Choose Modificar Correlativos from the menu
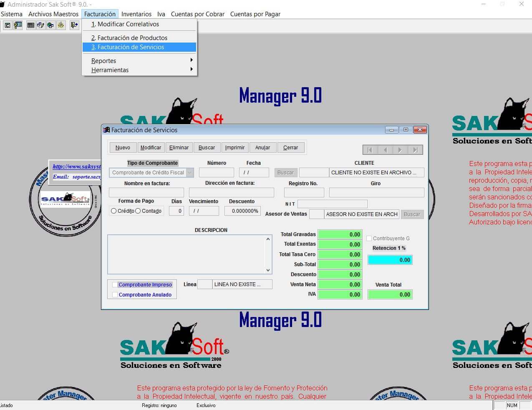 (139, 24)
